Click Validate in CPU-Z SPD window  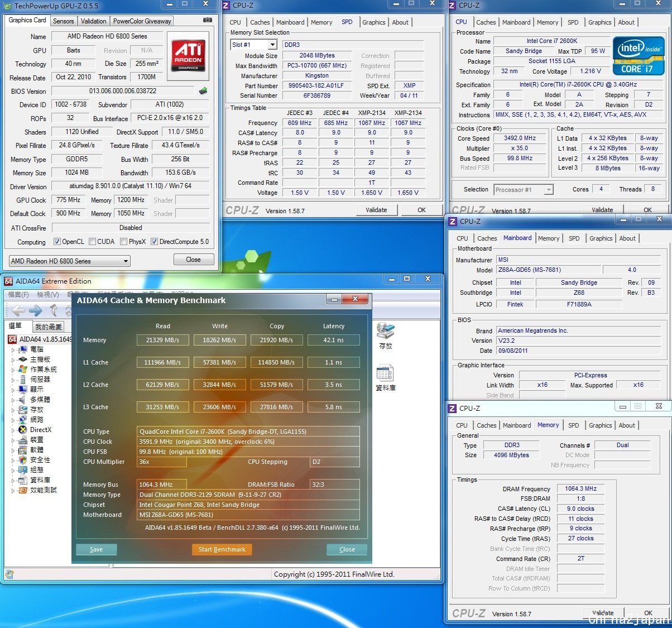[376, 210]
